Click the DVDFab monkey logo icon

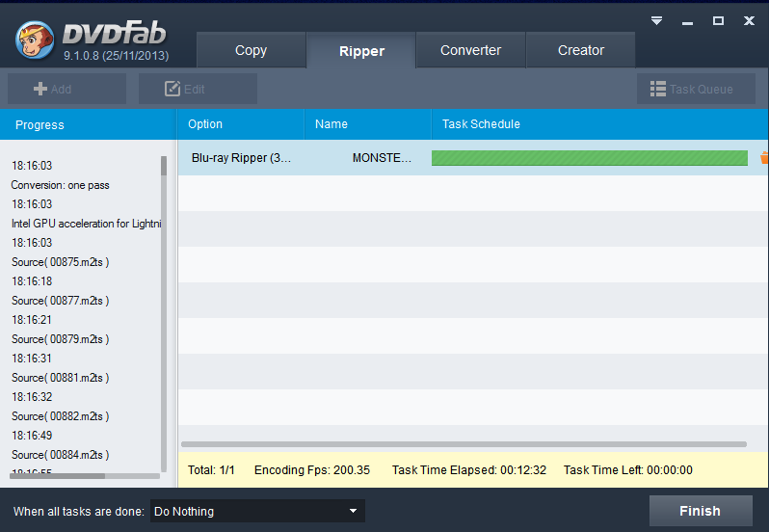(x=35, y=40)
